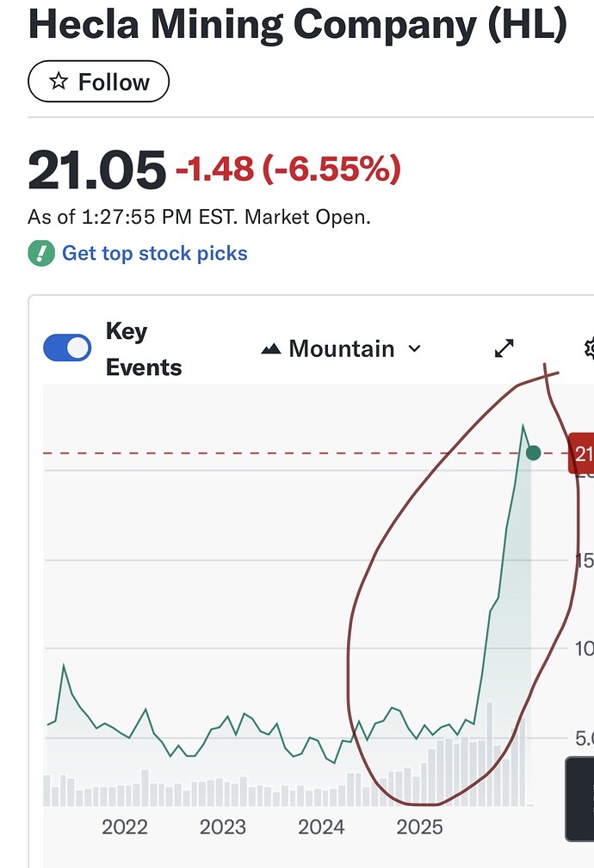Open the full screen chart expand icon

(x=504, y=348)
